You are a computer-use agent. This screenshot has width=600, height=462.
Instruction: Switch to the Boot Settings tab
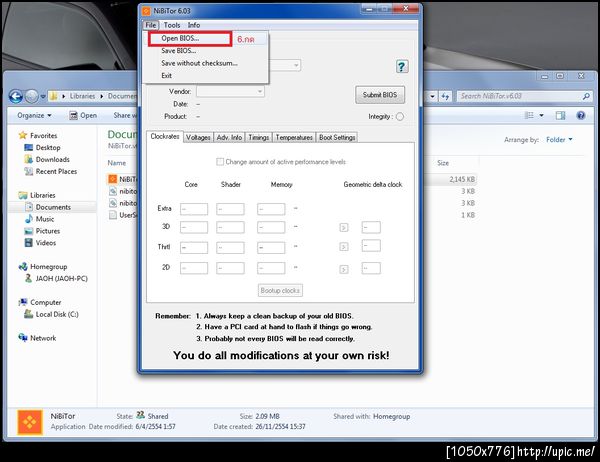337,137
